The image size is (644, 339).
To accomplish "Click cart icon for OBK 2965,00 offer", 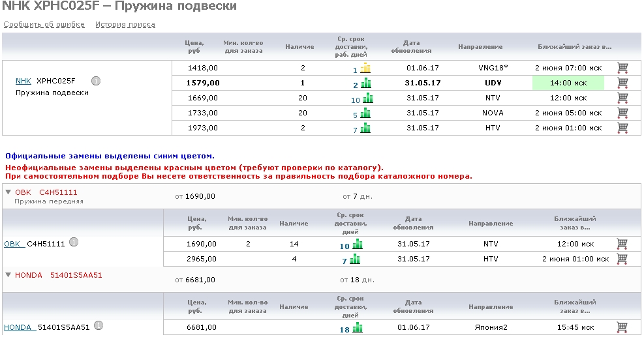I will coord(622,259).
